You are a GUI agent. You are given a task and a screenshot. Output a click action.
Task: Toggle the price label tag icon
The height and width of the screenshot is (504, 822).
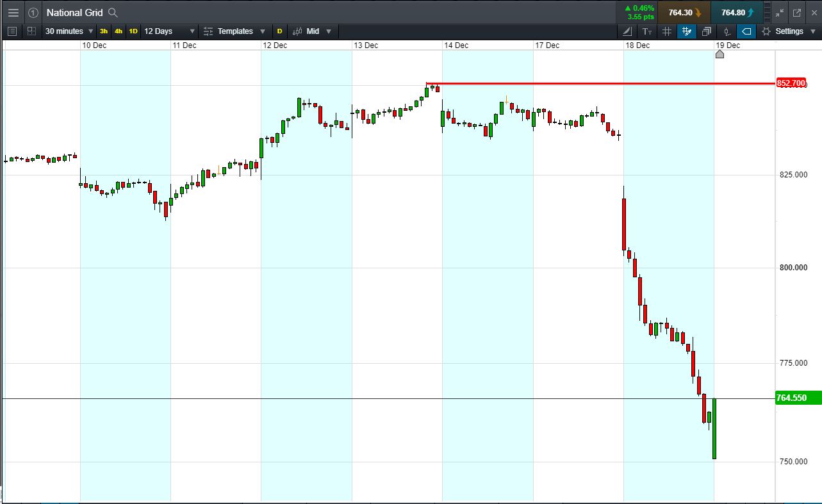point(746,31)
